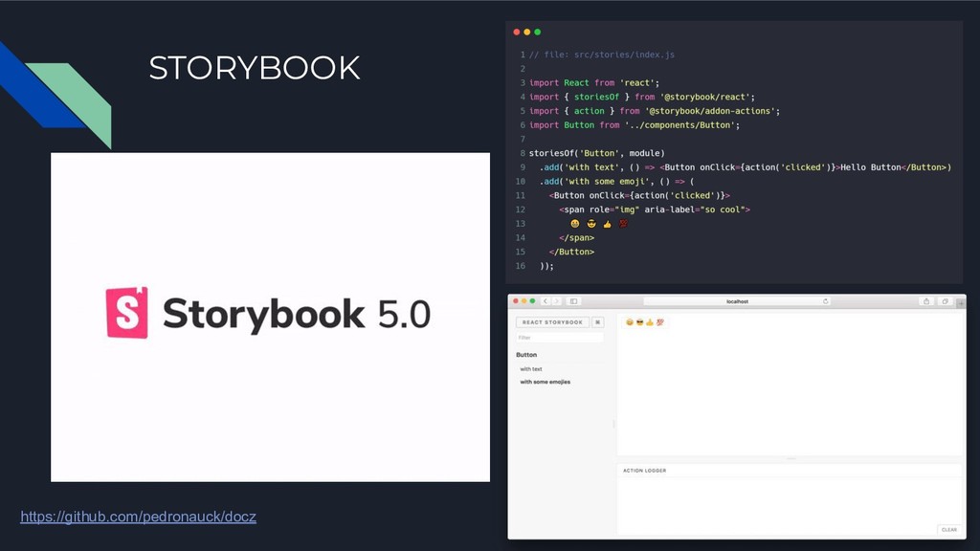980x551 pixels.
Task: Minimize the code window with yellow dot
Action: [x=527, y=32]
